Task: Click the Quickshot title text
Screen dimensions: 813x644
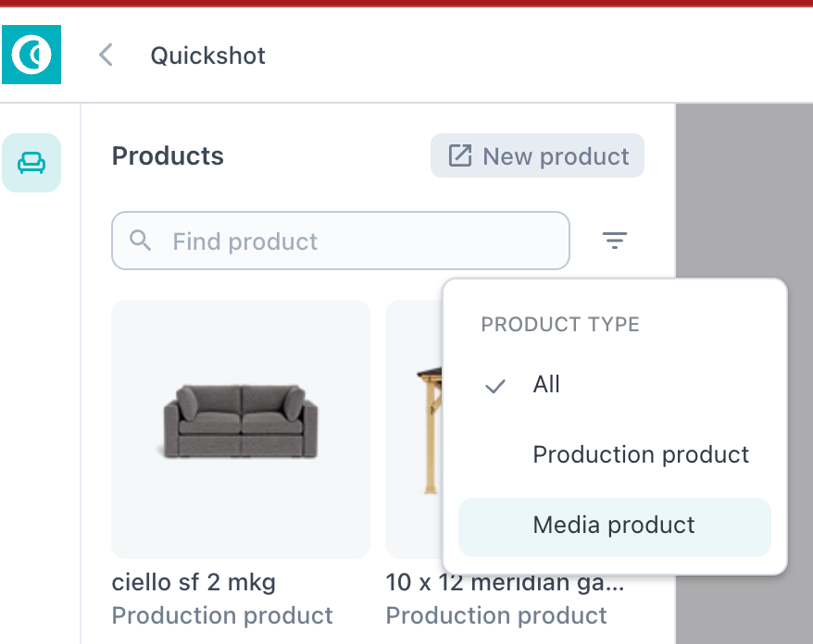Action: pyautogui.click(x=208, y=56)
